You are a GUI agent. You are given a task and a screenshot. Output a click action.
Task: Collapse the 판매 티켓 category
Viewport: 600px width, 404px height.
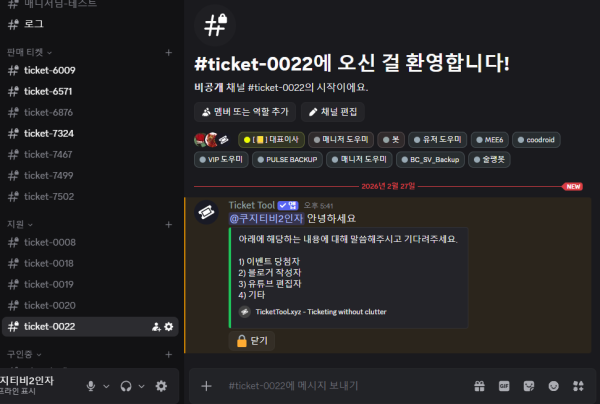tap(28, 51)
